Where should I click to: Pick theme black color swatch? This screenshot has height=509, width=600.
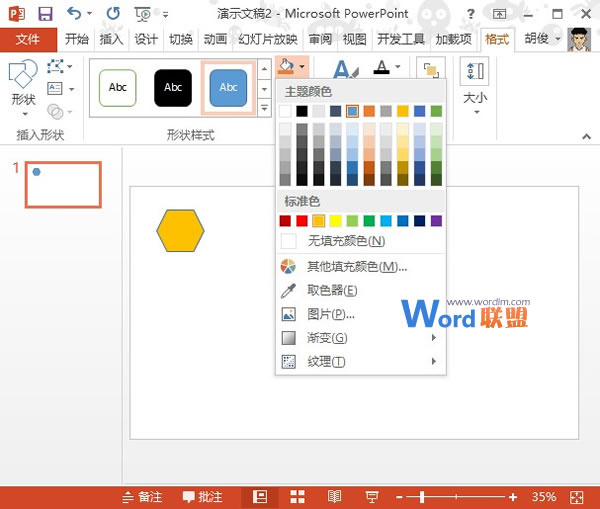302,111
